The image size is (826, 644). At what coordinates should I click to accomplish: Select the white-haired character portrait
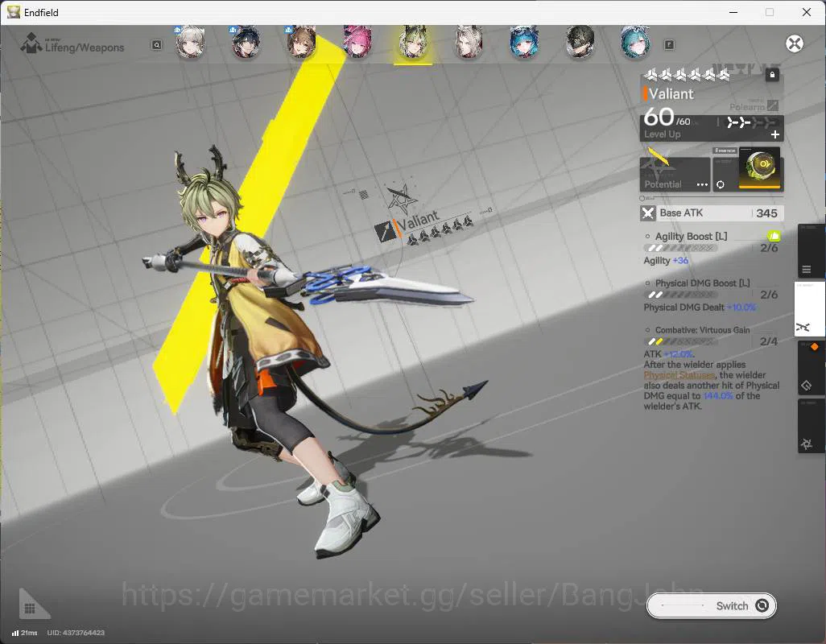[190, 42]
